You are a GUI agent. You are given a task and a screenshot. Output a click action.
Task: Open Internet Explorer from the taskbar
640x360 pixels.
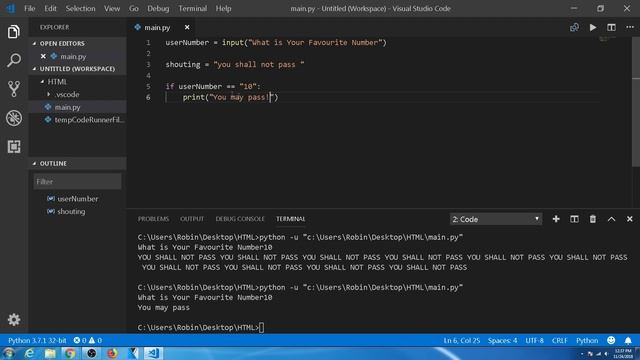[29, 353]
